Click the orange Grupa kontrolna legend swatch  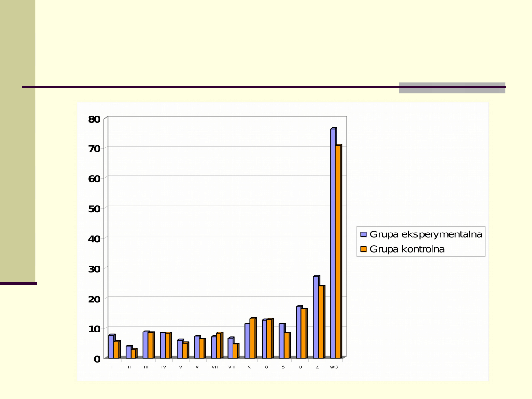[364, 249]
